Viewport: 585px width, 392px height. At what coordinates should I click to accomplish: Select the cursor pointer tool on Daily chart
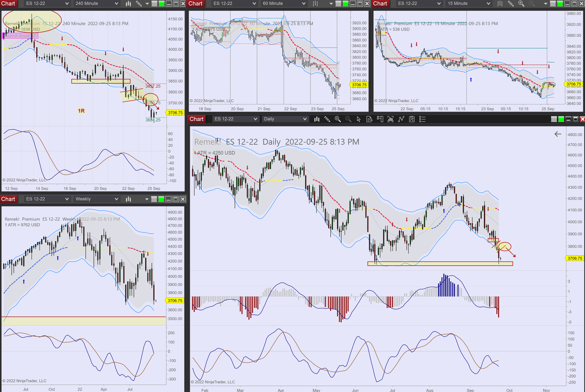[x=359, y=119]
